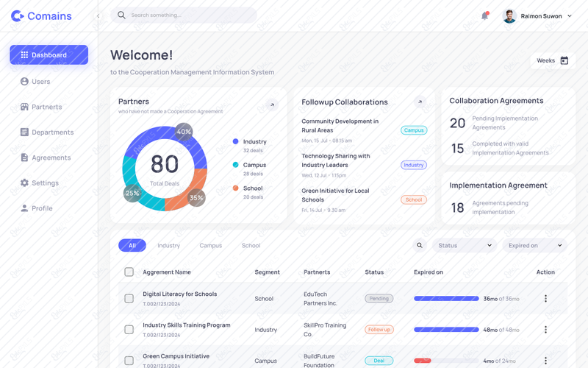Expand the Status filter dropdown
The image size is (588, 368).
[x=465, y=245]
